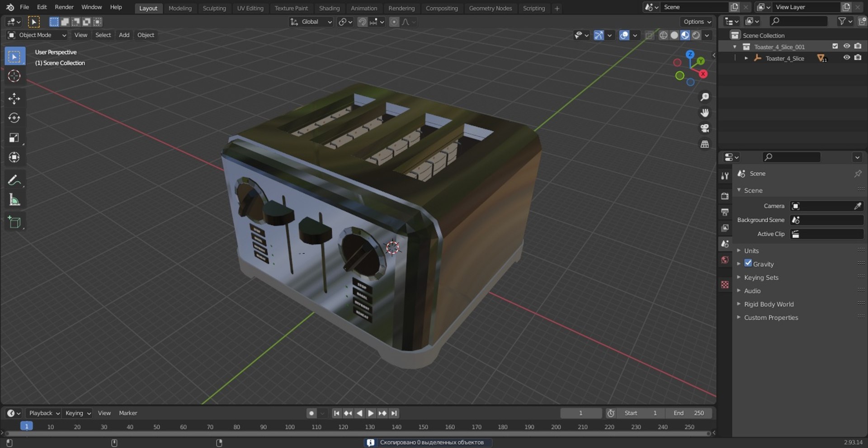The height and width of the screenshot is (448, 868).
Task: Select the Add Cube tool
Action: point(14,222)
